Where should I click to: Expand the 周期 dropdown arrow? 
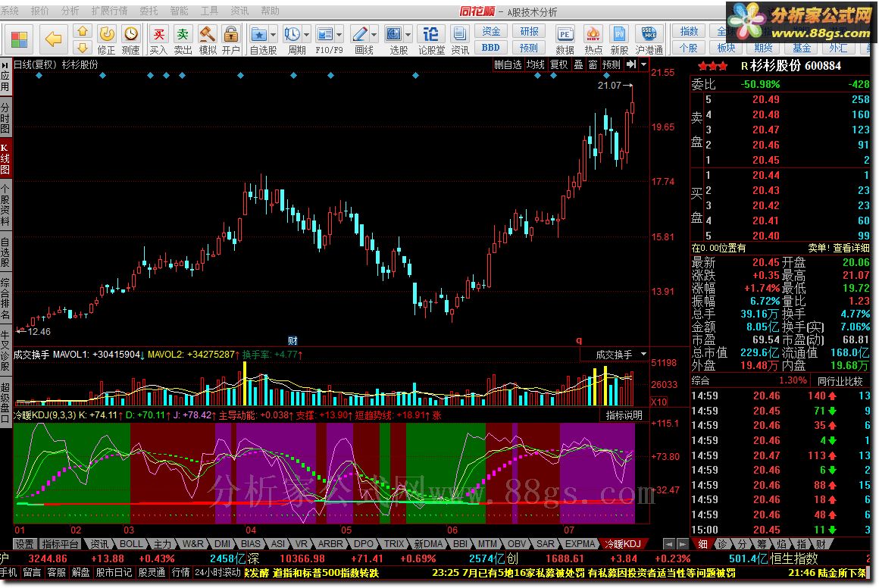click(x=306, y=35)
